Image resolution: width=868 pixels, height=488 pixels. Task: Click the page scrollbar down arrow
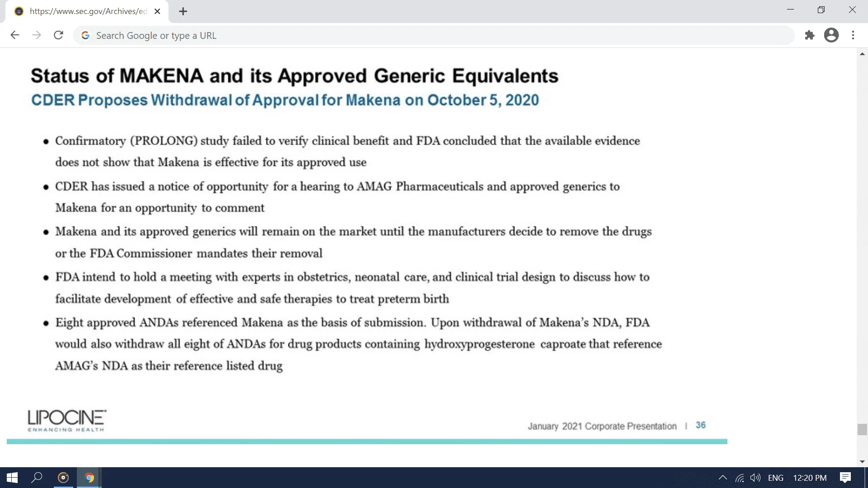(x=862, y=462)
